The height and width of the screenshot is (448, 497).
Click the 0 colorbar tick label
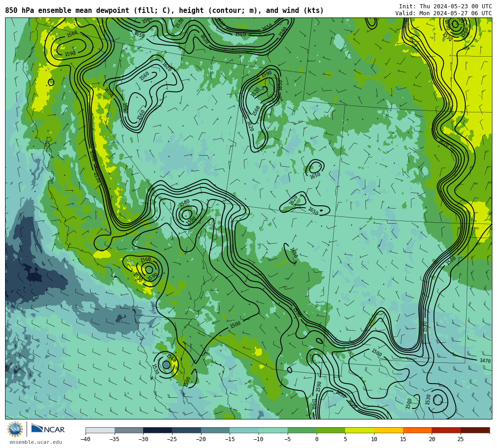pos(316,439)
